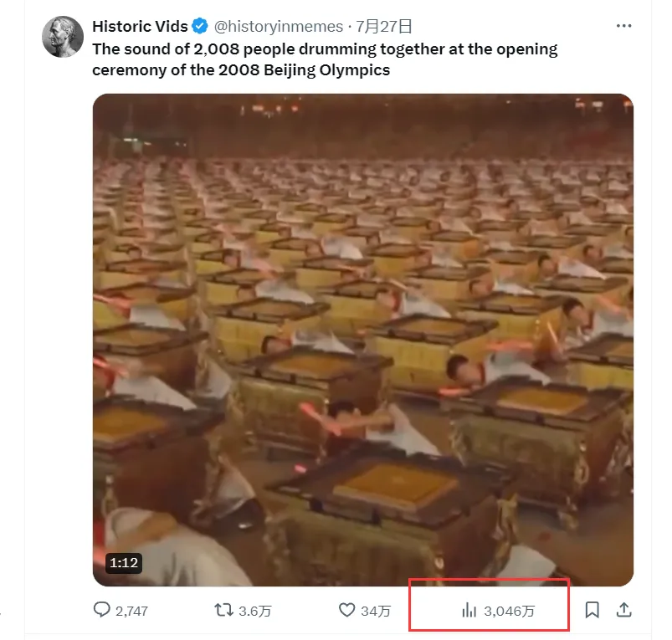The width and height of the screenshot is (672, 640).
Task: Click the 1:12 video duration badge
Action: click(123, 562)
